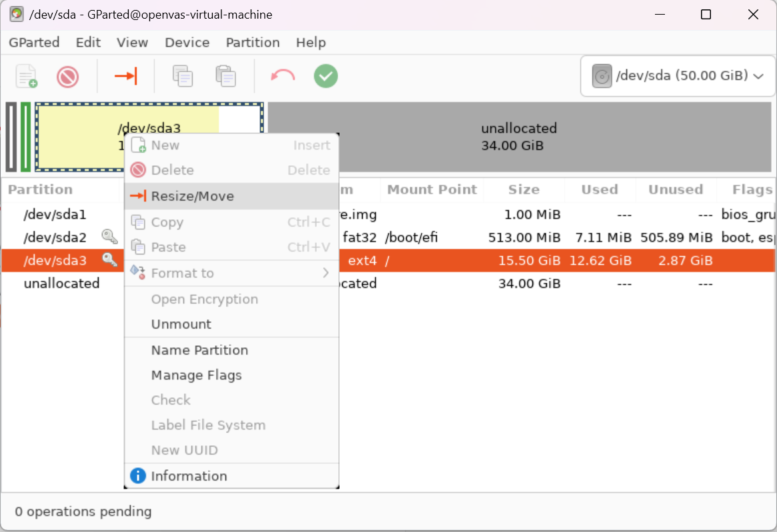The image size is (777, 532).
Task: Click the Delete partition toolbar icon
Action: point(67,77)
